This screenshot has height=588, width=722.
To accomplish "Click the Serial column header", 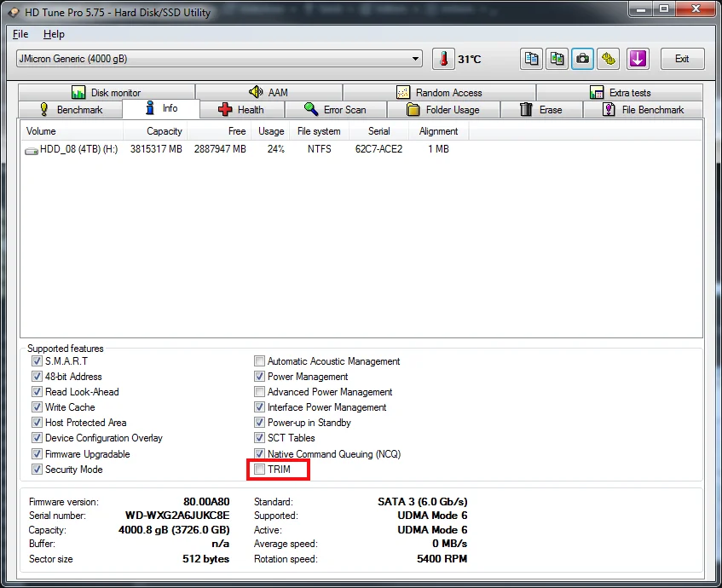I will 378,131.
